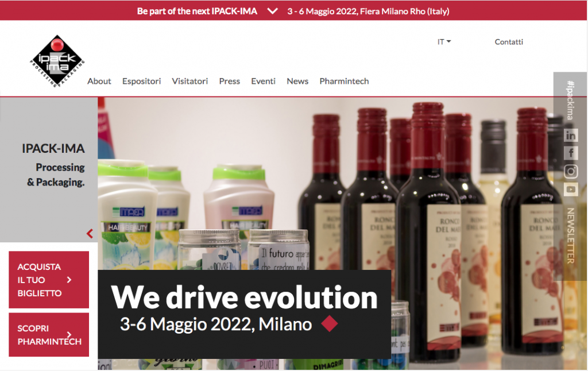The height and width of the screenshot is (371, 588).
Task: Open the vertical Newsletter side tab
Action: 570,236
